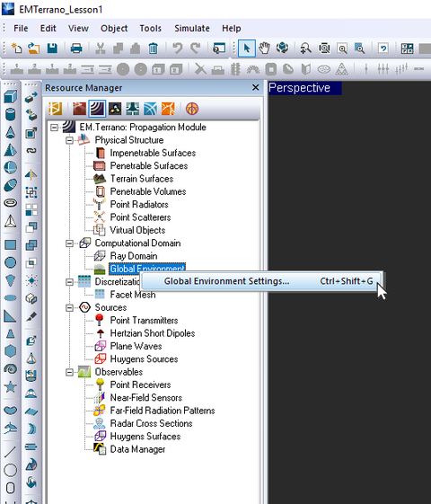
Task: Select Point Transmitters in the tree
Action: pos(144,321)
